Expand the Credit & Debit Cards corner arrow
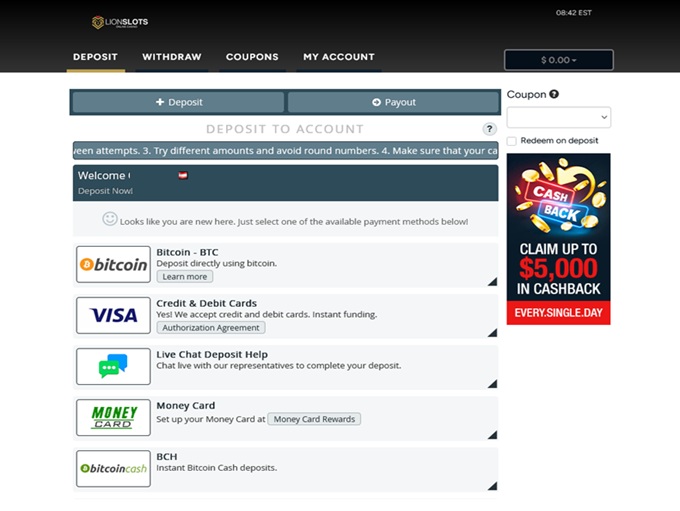The height and width of the screenshot is (511, 680). pyautogui.click(x=492, y=333)
